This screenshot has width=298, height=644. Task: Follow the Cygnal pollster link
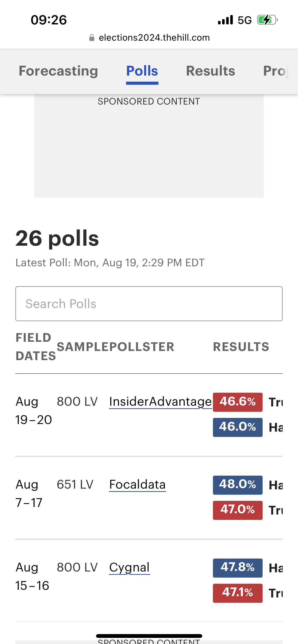coord(129,568)
